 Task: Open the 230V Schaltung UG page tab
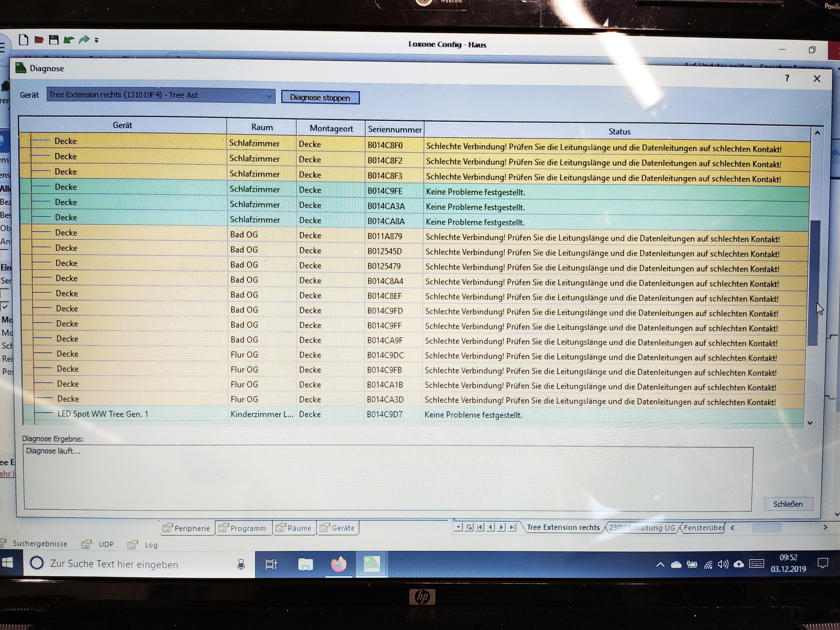642,528
